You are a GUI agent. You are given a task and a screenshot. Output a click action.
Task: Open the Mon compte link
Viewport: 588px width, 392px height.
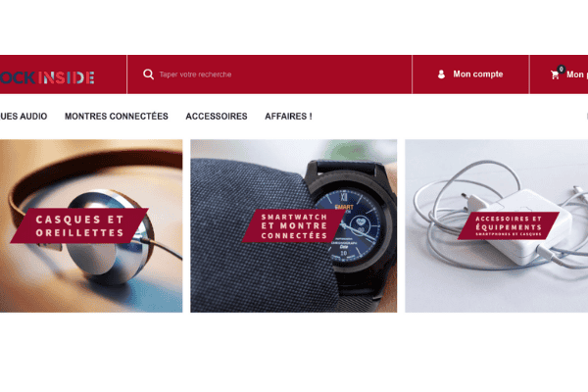coord(470,74)
